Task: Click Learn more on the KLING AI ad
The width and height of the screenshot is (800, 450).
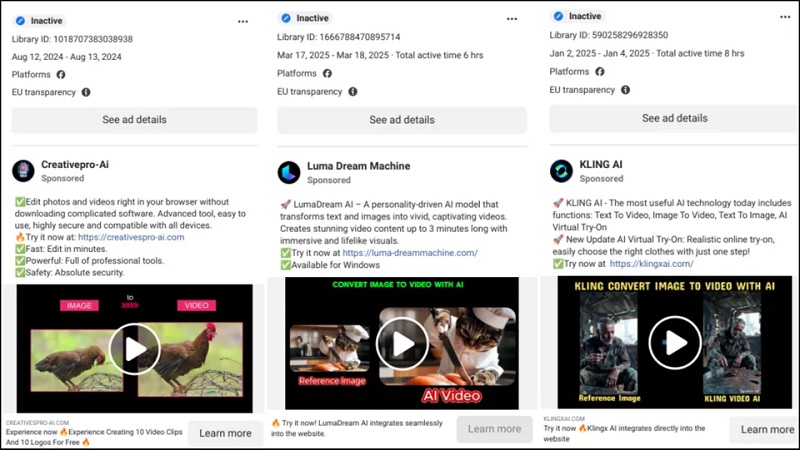Action: [764, 430]
